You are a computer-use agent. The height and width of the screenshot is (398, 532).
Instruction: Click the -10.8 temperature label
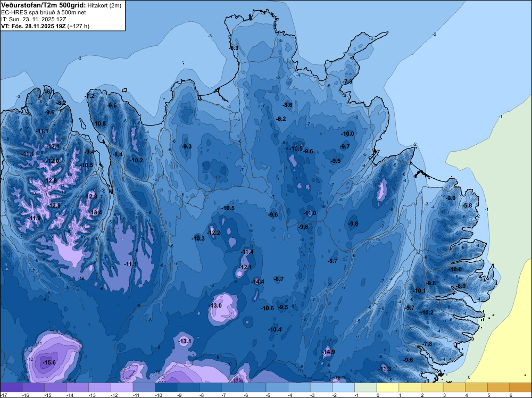click(x=99, y=123)
